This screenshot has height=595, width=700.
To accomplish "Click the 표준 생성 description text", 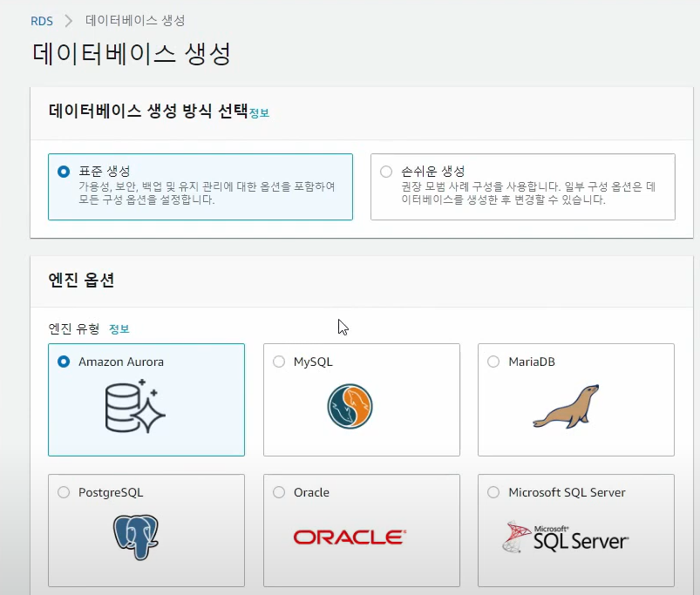I will [x=207, y=193].
